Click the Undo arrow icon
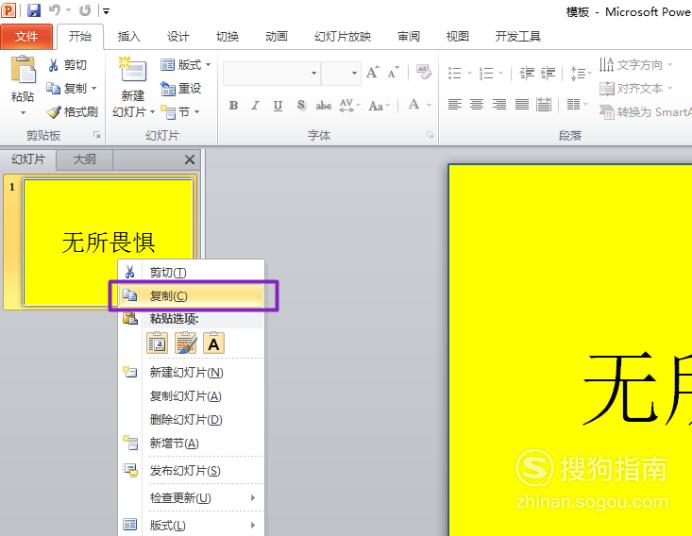The width and height of the screenshot is (692, 536). click(x=55, y=10)
